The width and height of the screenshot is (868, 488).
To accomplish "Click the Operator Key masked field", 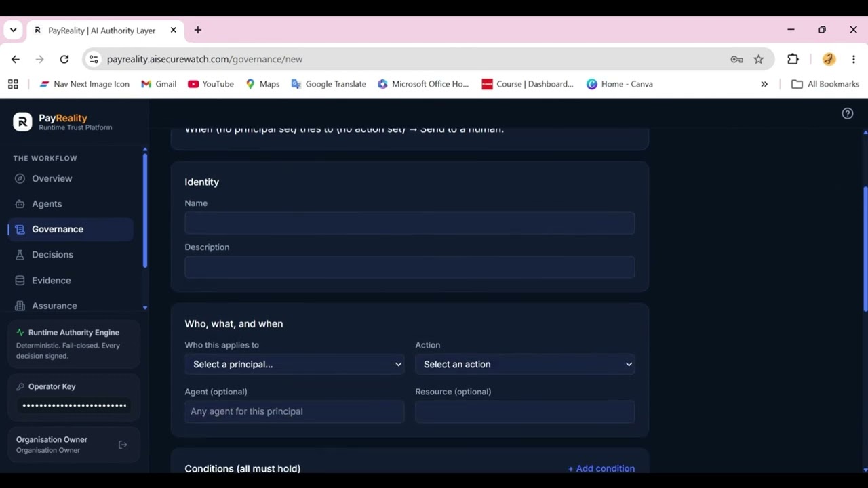I will (75, 405).
